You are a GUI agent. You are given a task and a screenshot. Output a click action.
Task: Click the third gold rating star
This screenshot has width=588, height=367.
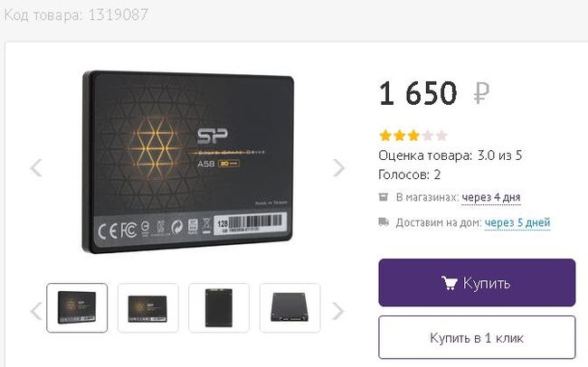pos(413,136)
